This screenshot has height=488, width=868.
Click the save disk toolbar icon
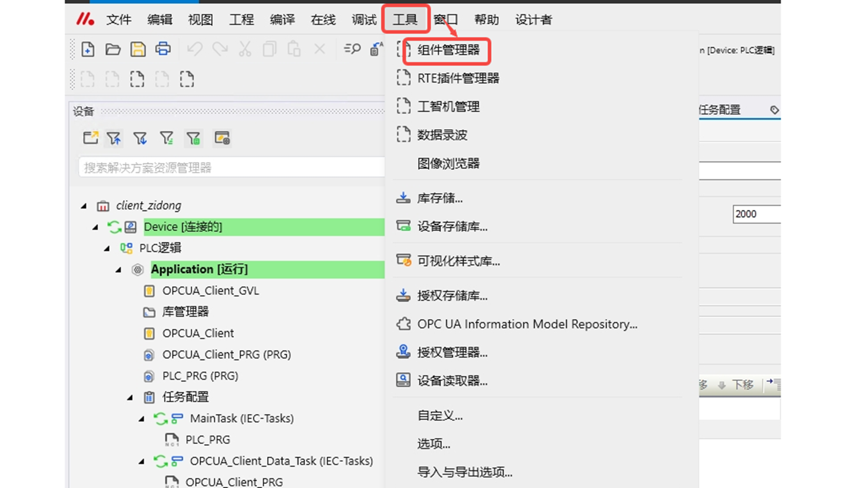click(138, 49)
